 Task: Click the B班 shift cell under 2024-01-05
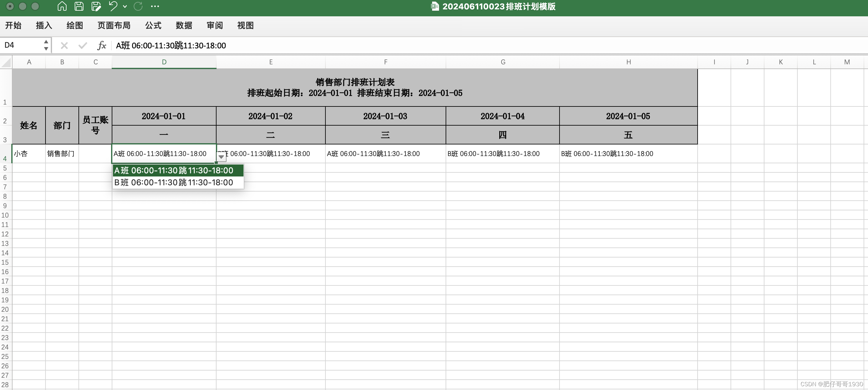click(629, 154)
